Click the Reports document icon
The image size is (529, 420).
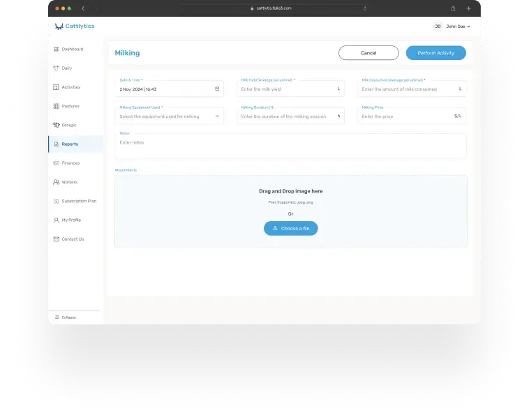pos(56,144)
